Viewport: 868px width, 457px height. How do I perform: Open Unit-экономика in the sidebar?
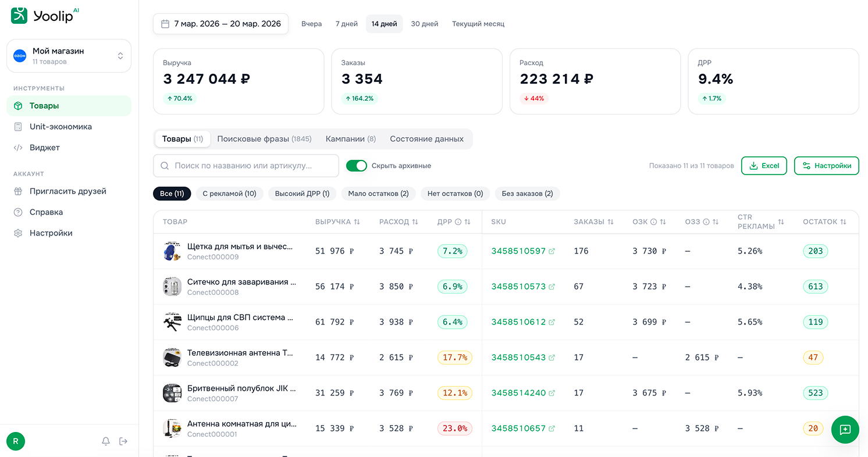61,127
